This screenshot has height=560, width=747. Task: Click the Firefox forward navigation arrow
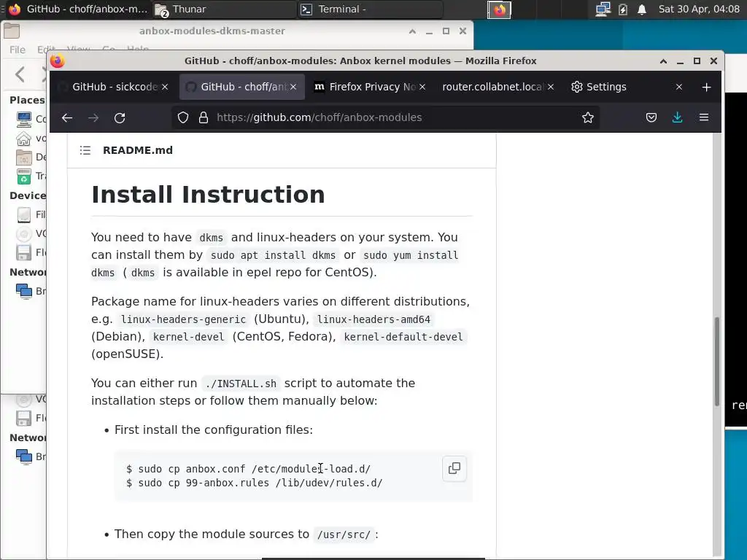pyautogui.click(x=93, y=117)
